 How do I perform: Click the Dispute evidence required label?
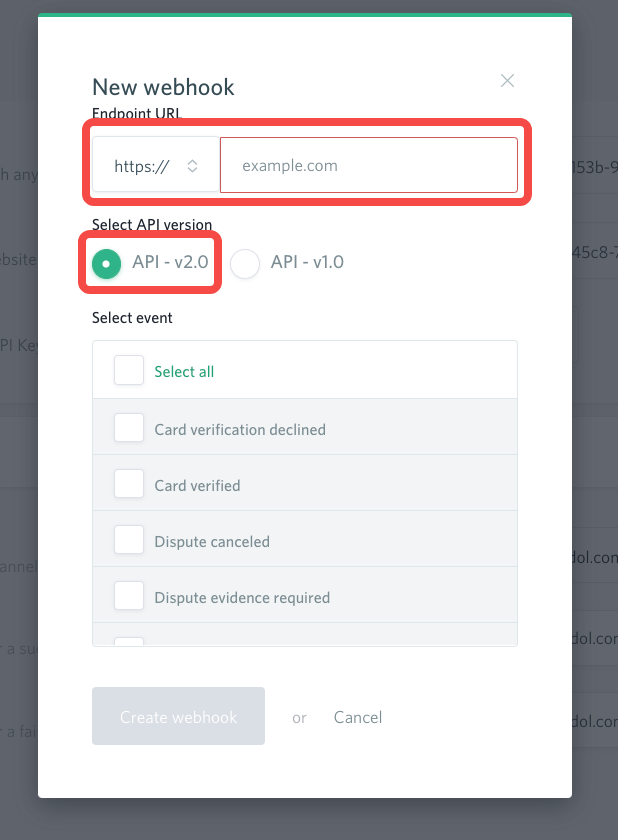tap(242, 598)
